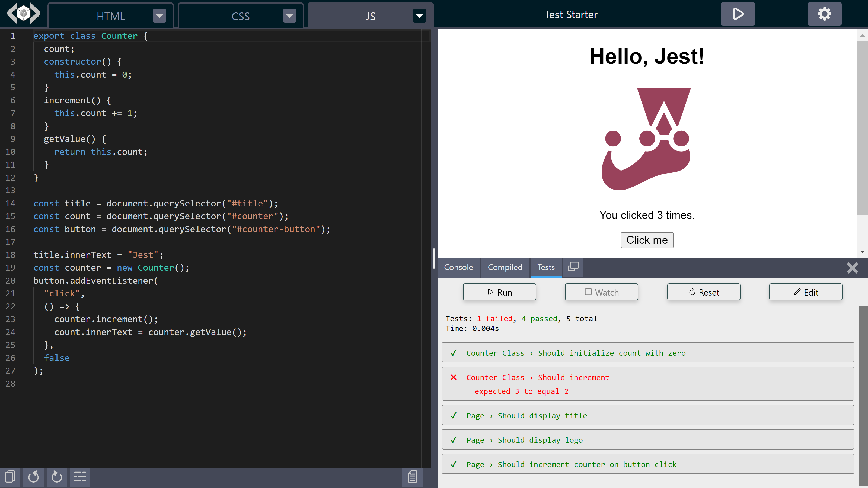Open settings with the gear icon
This screenshot has height=488, width=868.
(x=824, y=14)
